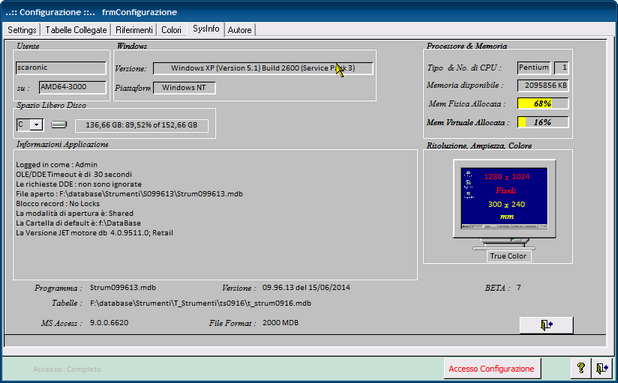Click the Mem Fisica Allocata 68% bar

(x=543, y=104)
